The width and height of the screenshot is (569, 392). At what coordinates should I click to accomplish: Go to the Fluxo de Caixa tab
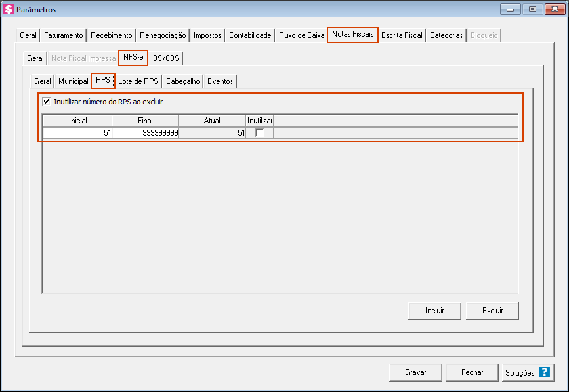301,35
